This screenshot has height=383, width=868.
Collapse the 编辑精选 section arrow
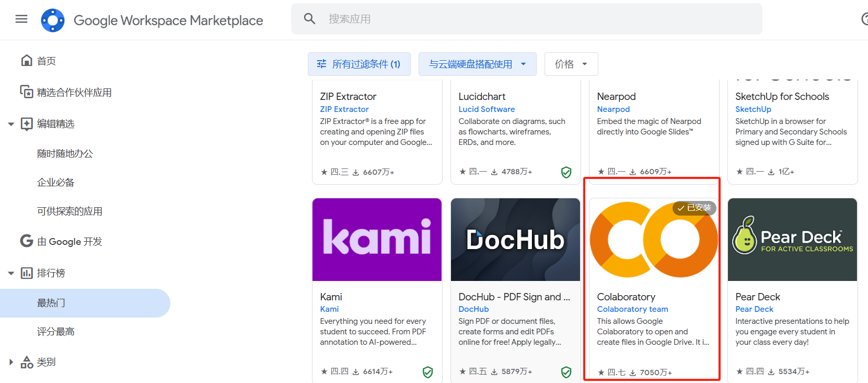(11, 124)
